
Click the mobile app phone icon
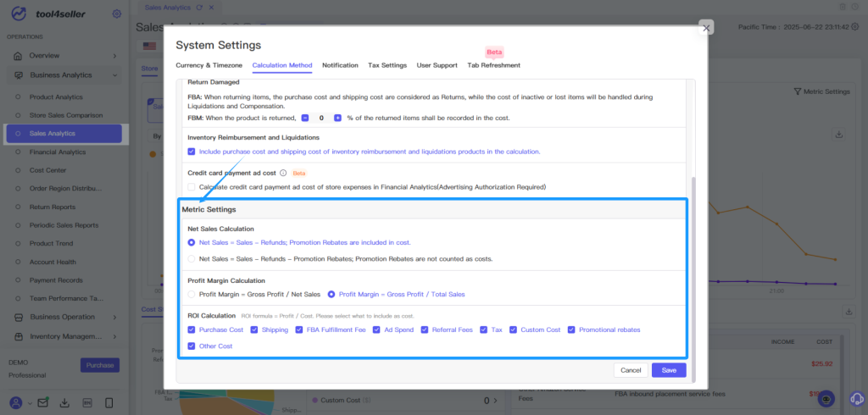109,403
